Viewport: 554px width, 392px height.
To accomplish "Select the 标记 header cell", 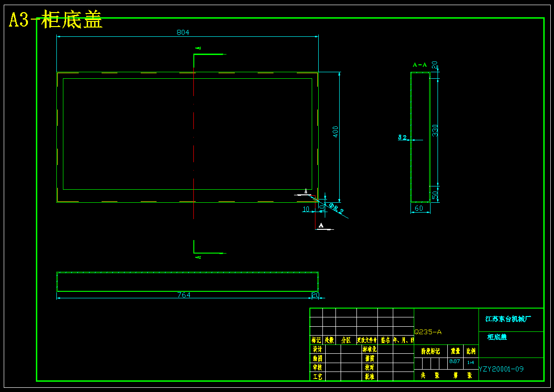I will point(316,340).
